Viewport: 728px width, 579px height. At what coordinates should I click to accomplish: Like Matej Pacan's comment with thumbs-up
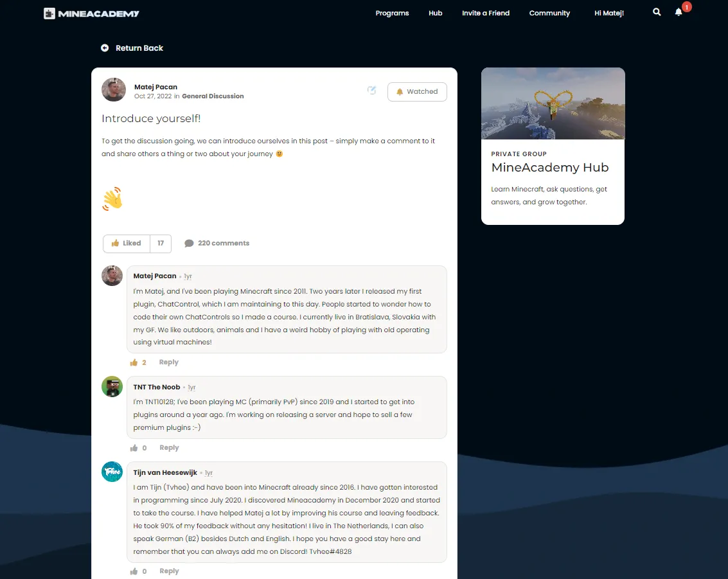(134, 362)
